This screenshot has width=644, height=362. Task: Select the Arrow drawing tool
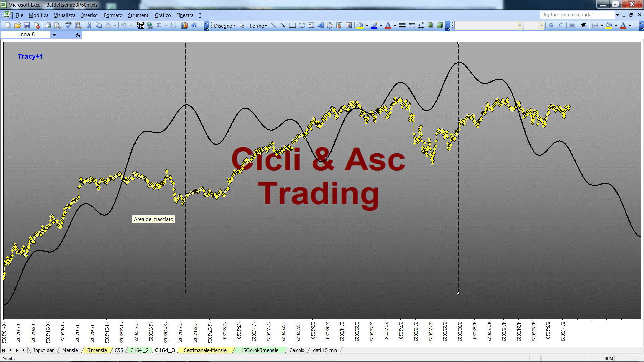tap(283, 26)
